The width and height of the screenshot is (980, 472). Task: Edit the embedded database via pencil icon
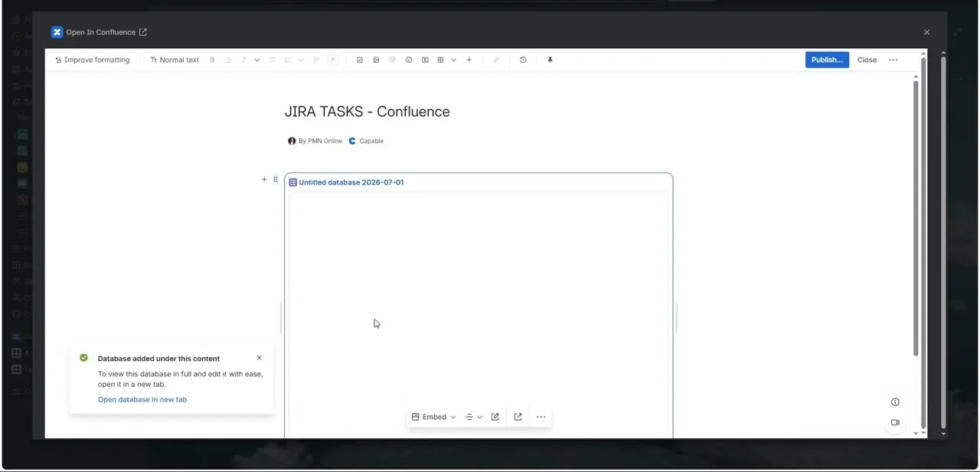tap(495, 417)
